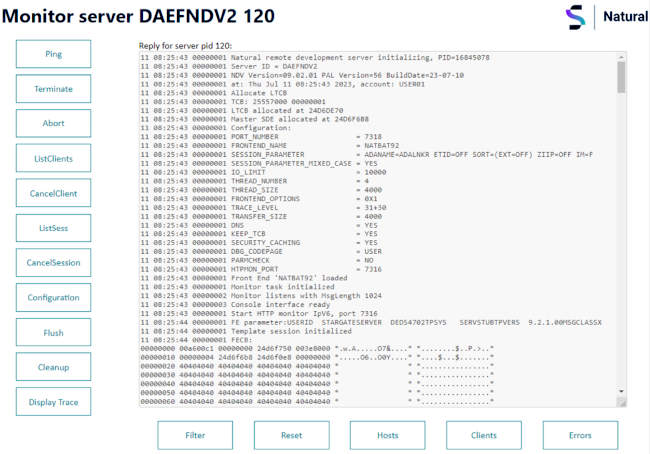Run the Cleanup action
The image size is (650, 454).
coord(53,367)
